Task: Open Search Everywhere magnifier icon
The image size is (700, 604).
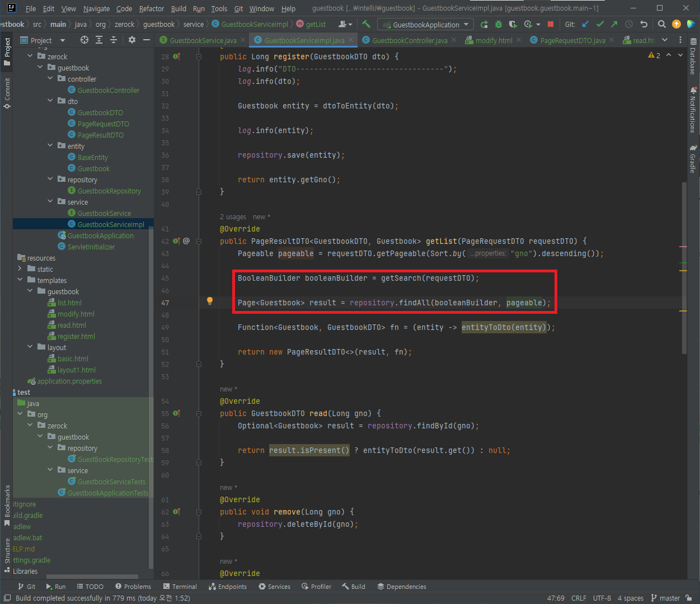Action: pos(662,24)
